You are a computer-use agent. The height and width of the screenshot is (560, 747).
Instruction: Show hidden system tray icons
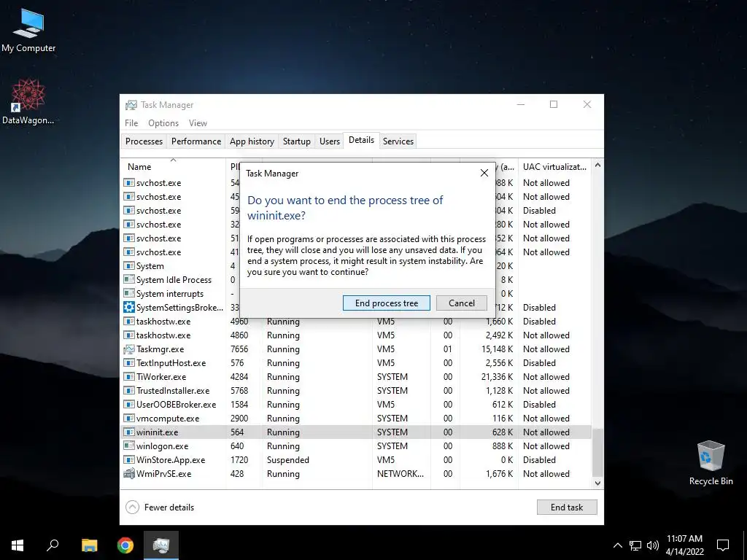[617, 545]
